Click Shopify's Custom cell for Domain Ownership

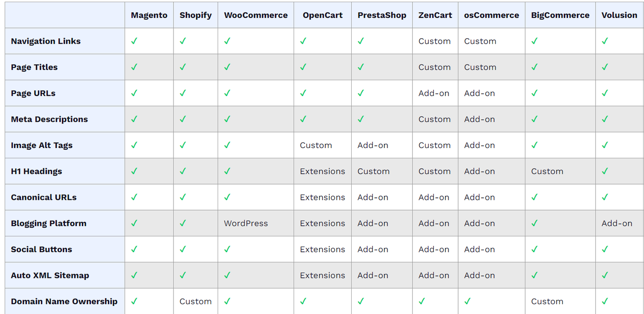coord(195,302)
